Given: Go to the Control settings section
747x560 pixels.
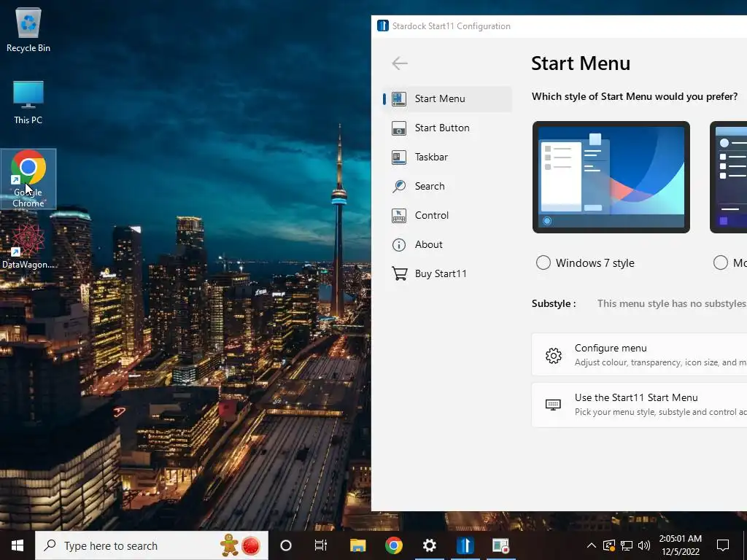Looking at the screenshot, I should 447,215.
